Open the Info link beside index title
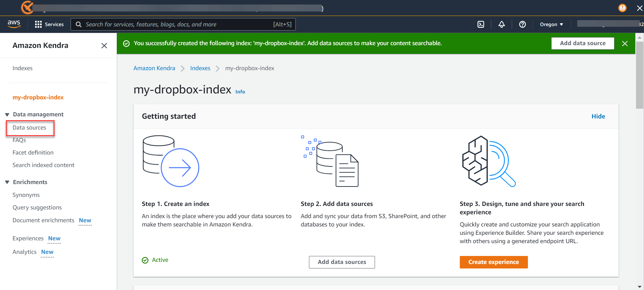This screenshot has height=290, width=644. [240, 92]
